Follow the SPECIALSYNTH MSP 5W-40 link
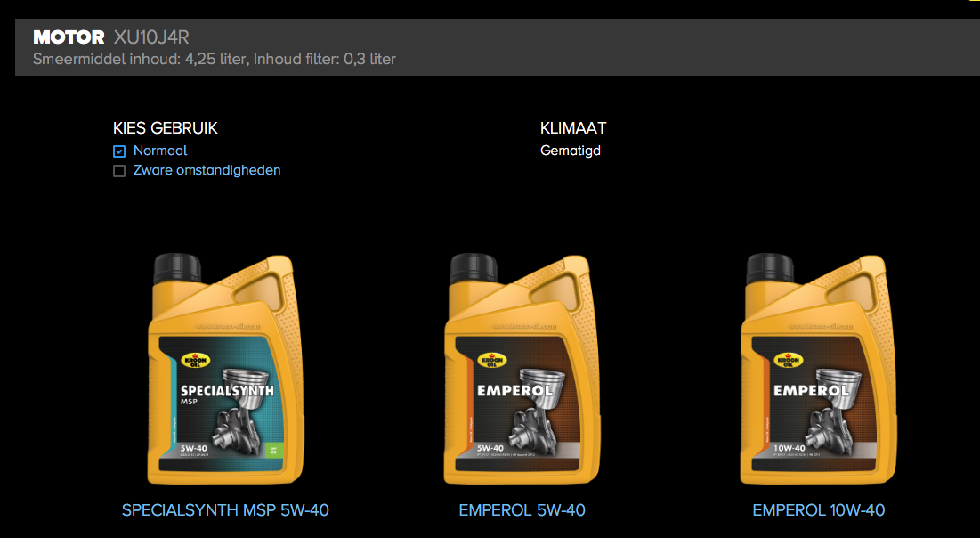The height and width of the screenshot is (538, 980). click(225, 510)
